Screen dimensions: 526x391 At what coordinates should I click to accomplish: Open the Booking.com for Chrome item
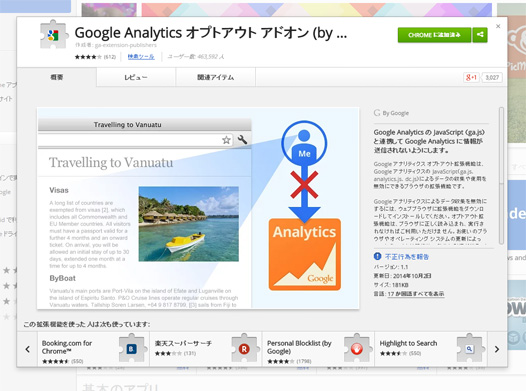pos(93,349)
